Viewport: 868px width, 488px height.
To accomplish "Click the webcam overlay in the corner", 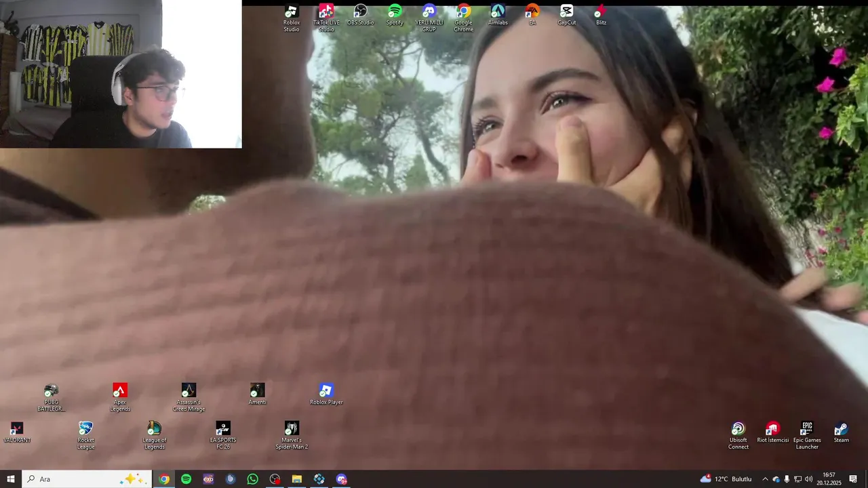I will 121,74.
